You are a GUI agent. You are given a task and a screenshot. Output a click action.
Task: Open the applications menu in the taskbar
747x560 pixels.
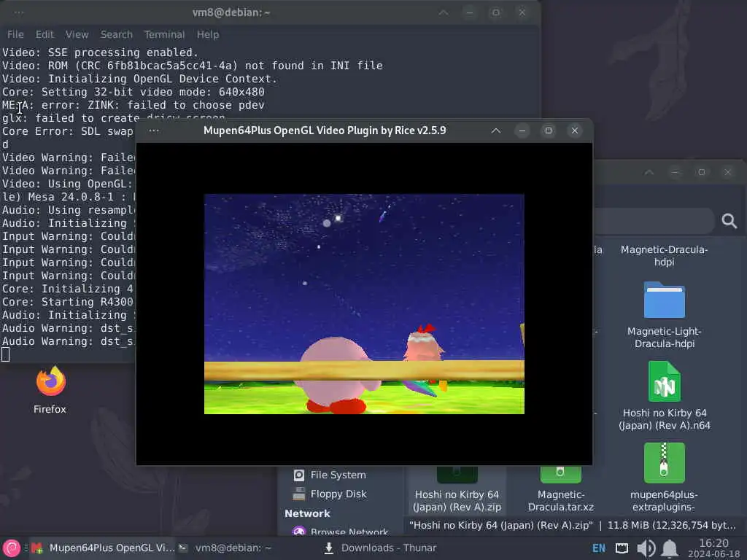[x=12, y=548]
